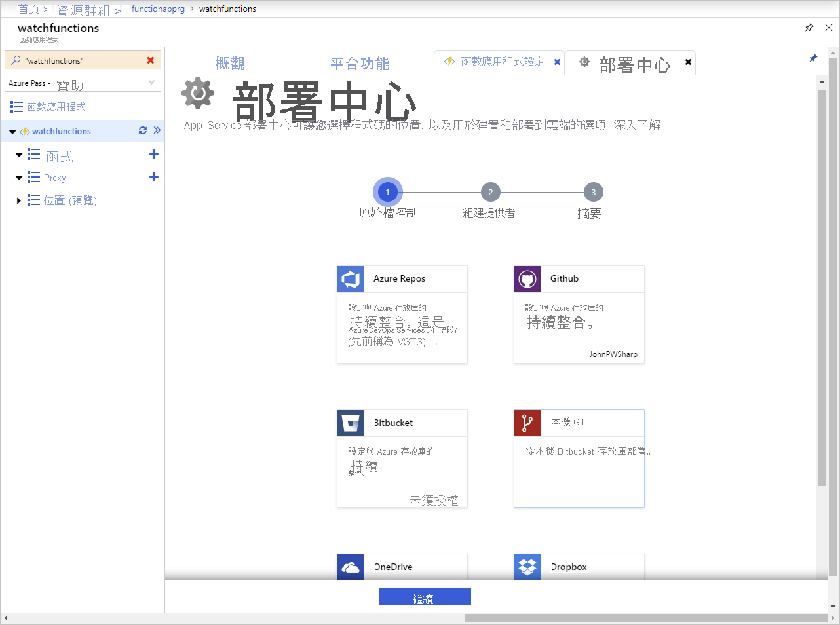Click 未獲授權 on the Bitbucket card

pyautogui.click(x=434, y=500)
